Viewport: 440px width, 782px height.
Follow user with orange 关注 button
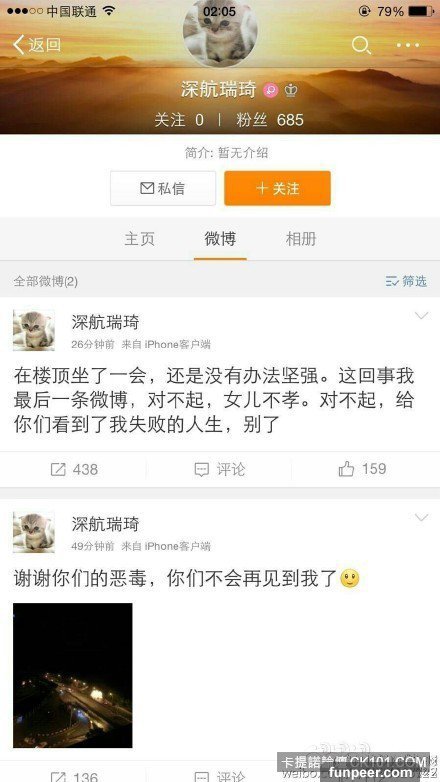(x=277, y=188)
